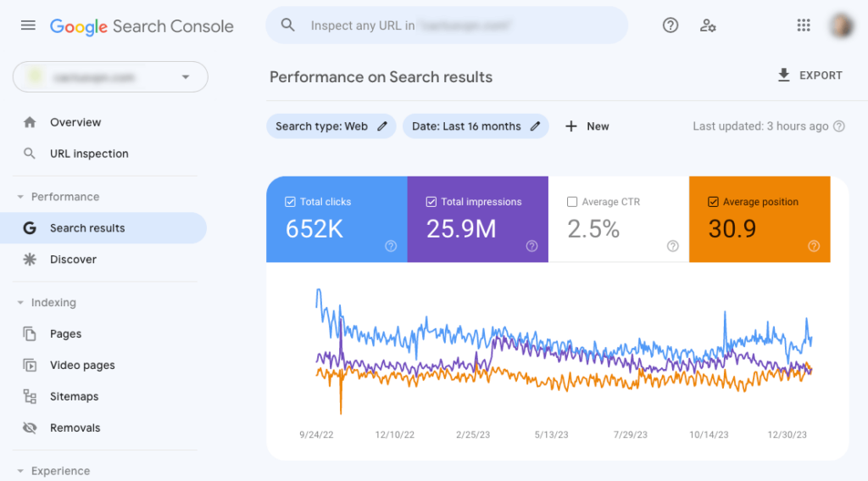
Task: Click the 12/10/22 axis date
Action: click(395, 435)
